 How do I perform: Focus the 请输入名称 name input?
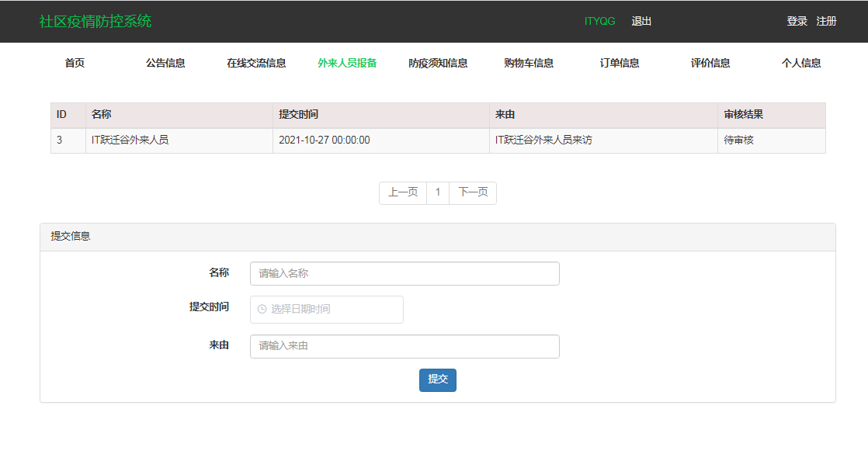(404, 273)
